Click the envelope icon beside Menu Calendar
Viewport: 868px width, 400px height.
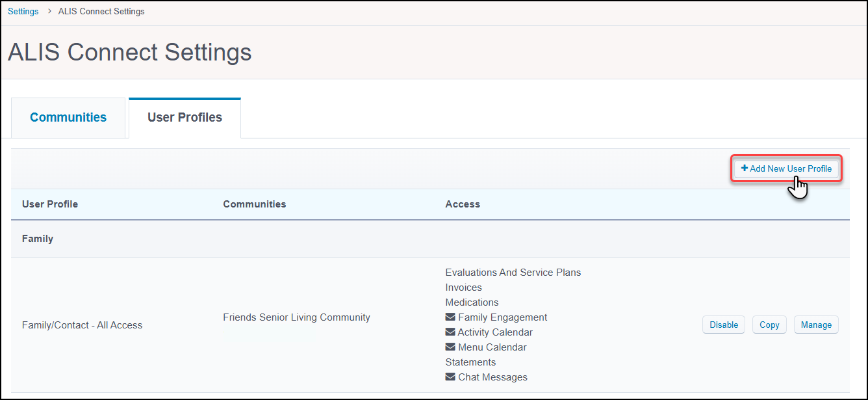click(449, 347)
